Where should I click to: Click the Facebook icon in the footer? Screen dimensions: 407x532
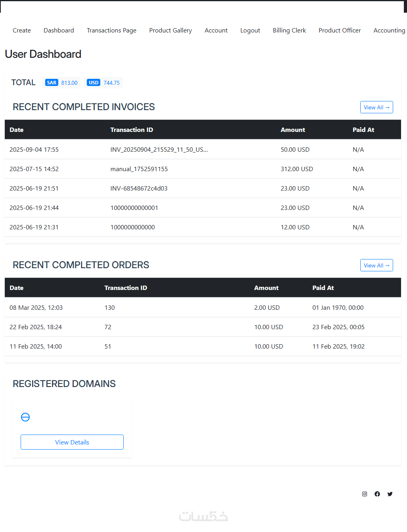[377, 494]
